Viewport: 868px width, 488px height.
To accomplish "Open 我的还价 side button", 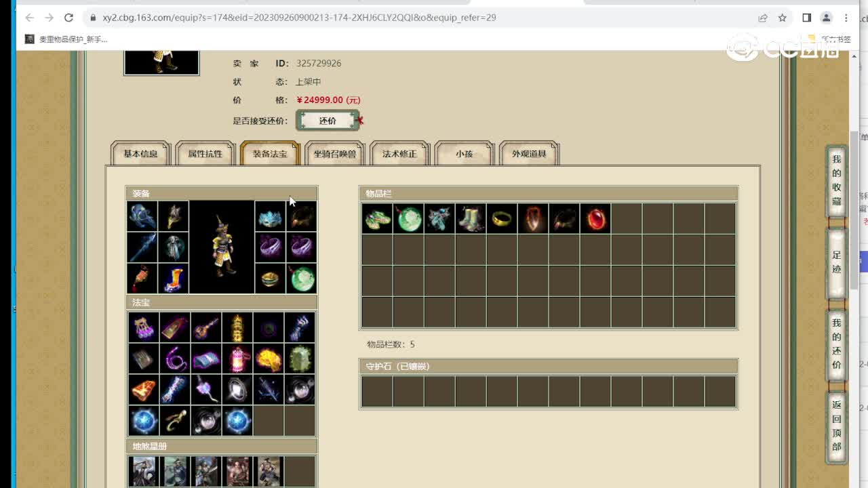I will click(x=837, y=344).
